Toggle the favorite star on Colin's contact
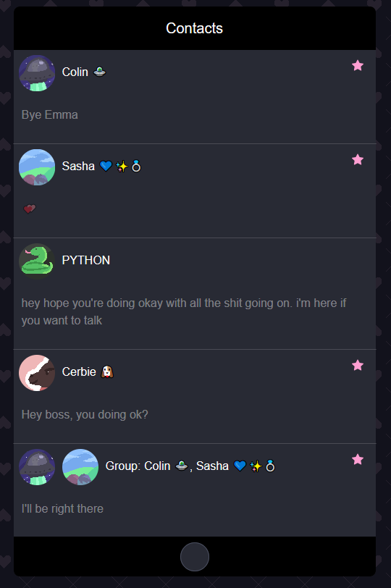Image resolution: width=391 pixels, height=588 pixels. 358,66
